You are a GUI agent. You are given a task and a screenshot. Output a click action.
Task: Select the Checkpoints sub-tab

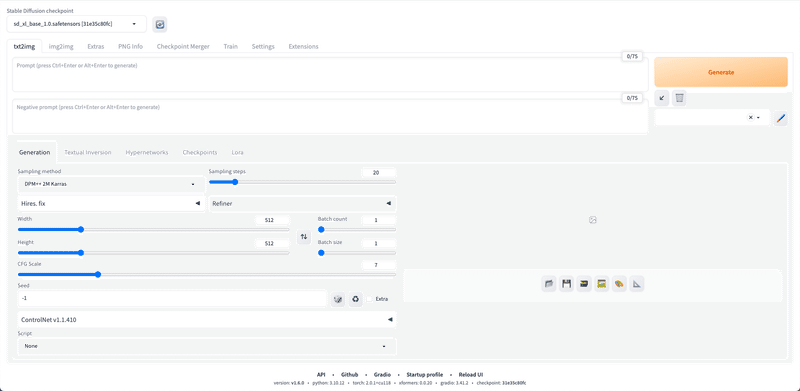[200, 153]
